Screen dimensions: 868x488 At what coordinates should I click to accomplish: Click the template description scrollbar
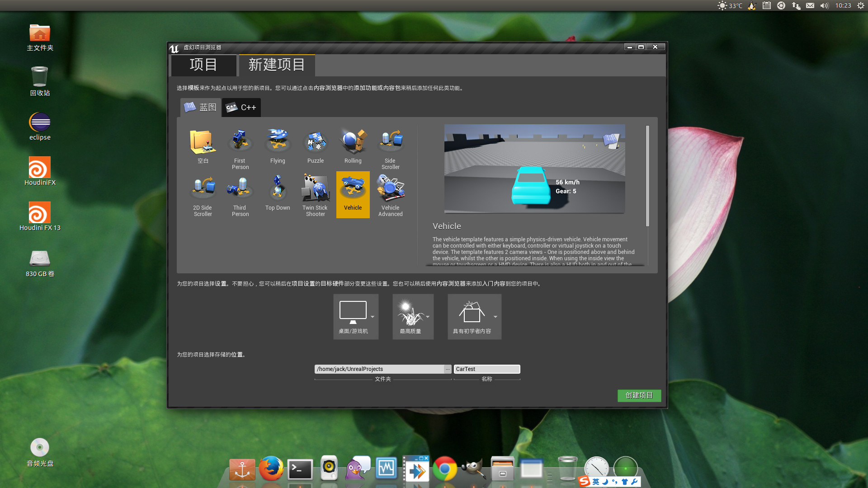647,176
